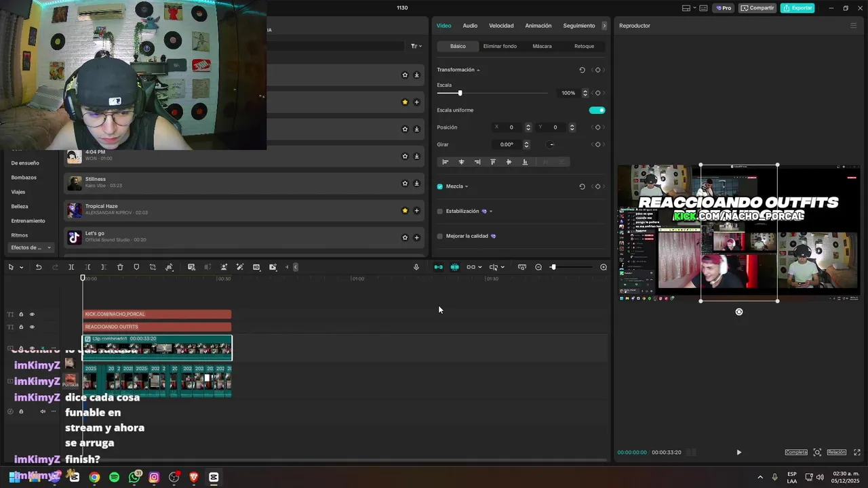Click the zoom in timeline magnifier icon
The width and height of the screenshot is (868, 488).
coord(604,267)
